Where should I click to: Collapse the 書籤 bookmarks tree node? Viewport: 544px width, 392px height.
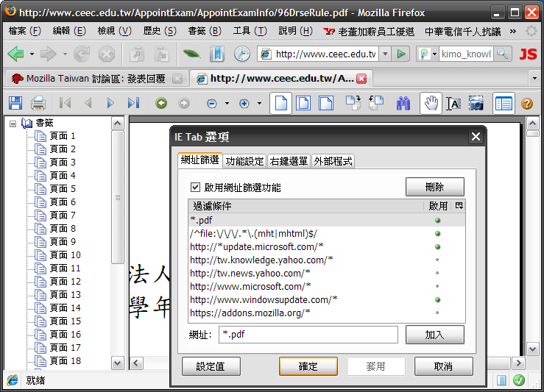tap(13, 124)
